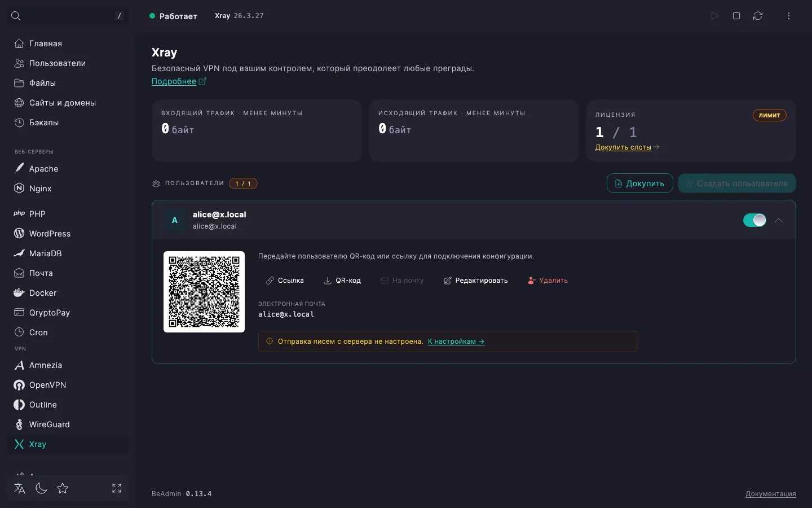Image resolution: width=812 pixels, height=508 pixels.
Task: Restart service with refresh icon
Action: tap(758, 16)
